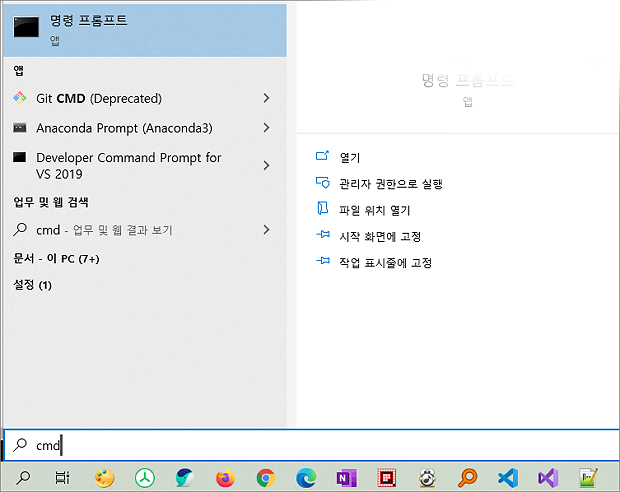The width and height of the screenshot is (620, 492).
Task: Open the red square capture app icon
Action: tap(387, 478)
